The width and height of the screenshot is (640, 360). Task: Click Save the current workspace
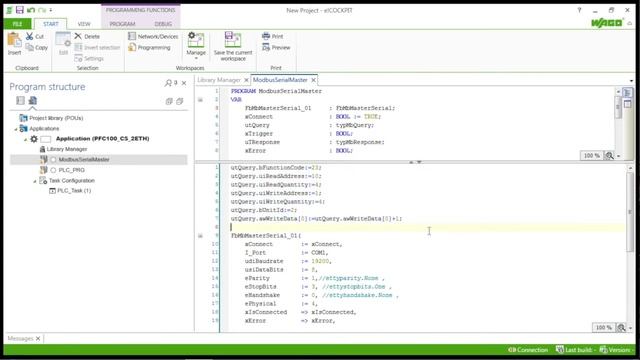(233, 47)
